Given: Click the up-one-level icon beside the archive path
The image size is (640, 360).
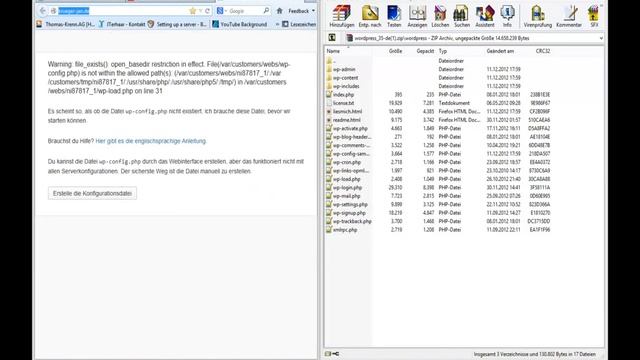Looking at the screenshot, I should click(332, 38).
